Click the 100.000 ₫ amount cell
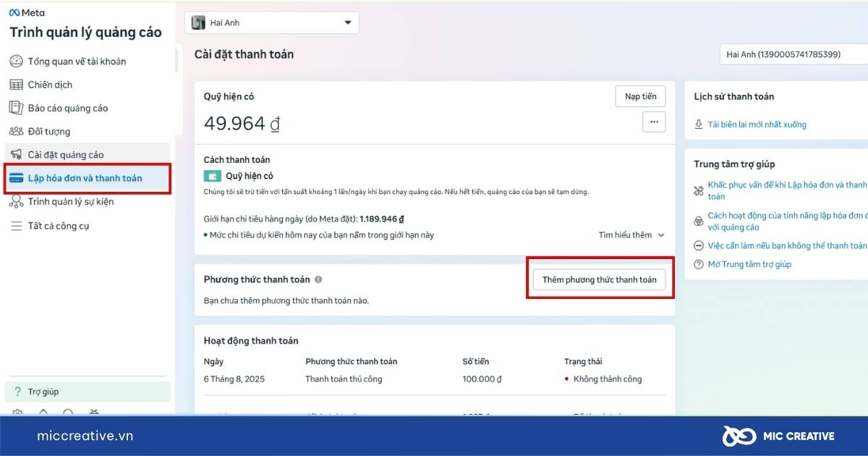 482,379
